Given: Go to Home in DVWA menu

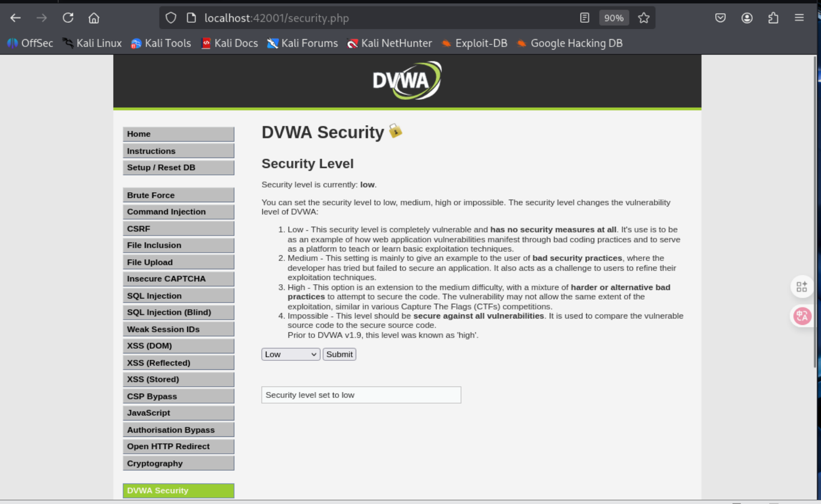Looking at the screenshot, I should click(x=179, y=134).
